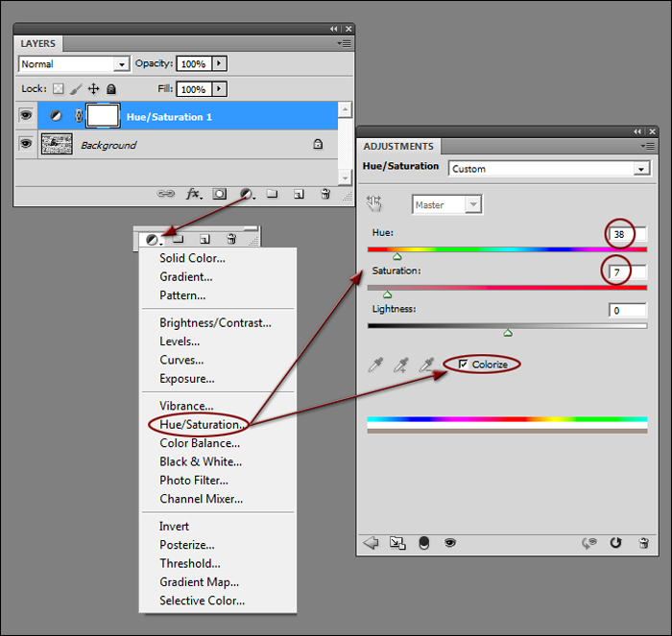Image resolution: width=672 pixels, height=636 pixels.
Task: Choose Selective Color from menu
Action: pyautogui.click(x=202, y=601)
